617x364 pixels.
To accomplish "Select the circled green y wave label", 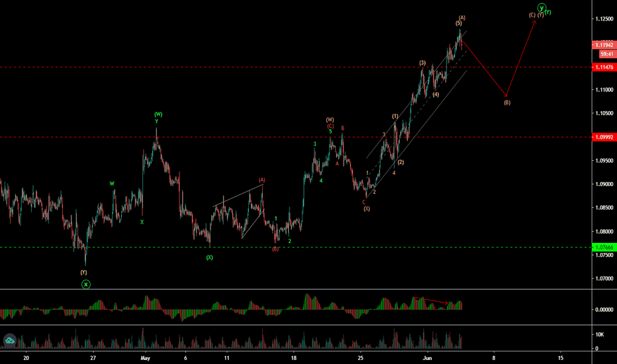I will pos(542,7).
